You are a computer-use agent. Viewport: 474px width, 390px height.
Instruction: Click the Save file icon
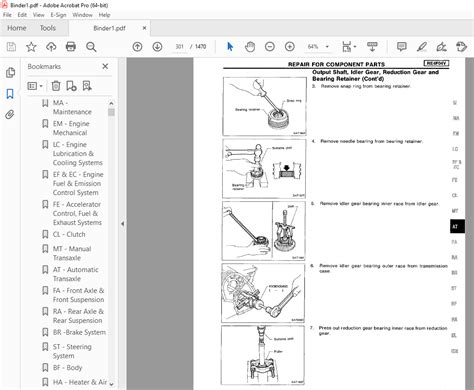pos(11,47)
